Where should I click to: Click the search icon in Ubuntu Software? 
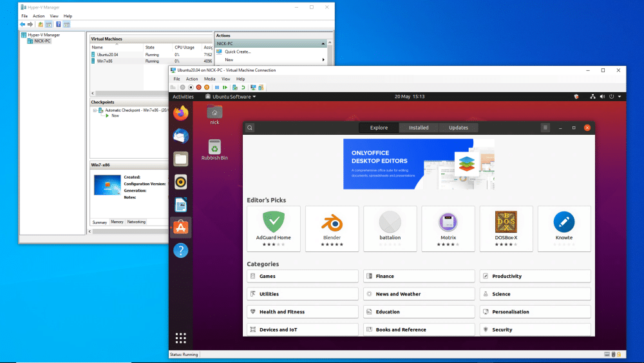click(250, 128)
